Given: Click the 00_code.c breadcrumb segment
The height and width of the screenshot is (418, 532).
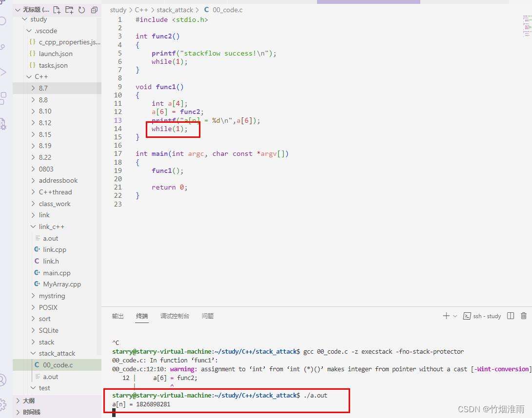Looking at the screenshot, I should click(223, 10).
